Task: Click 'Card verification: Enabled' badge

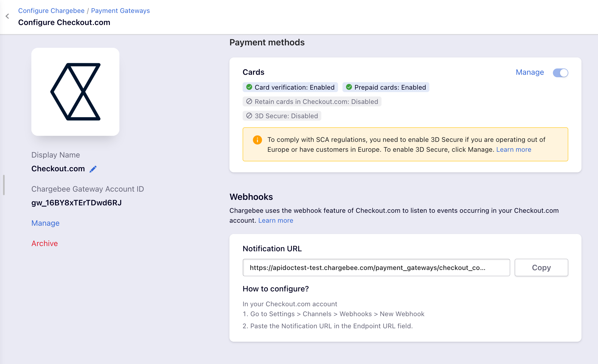Action: 290,87
